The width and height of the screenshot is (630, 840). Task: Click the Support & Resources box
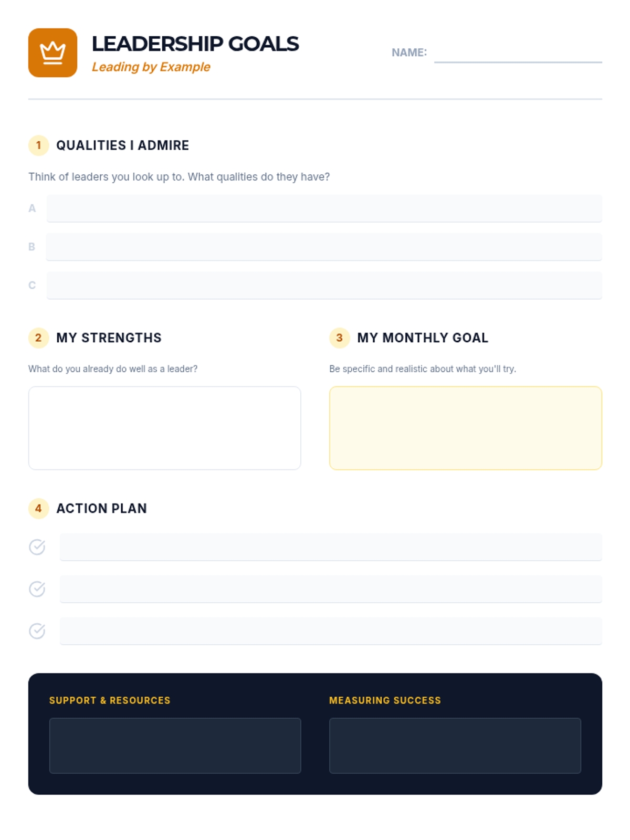click(x=175, y=745)
